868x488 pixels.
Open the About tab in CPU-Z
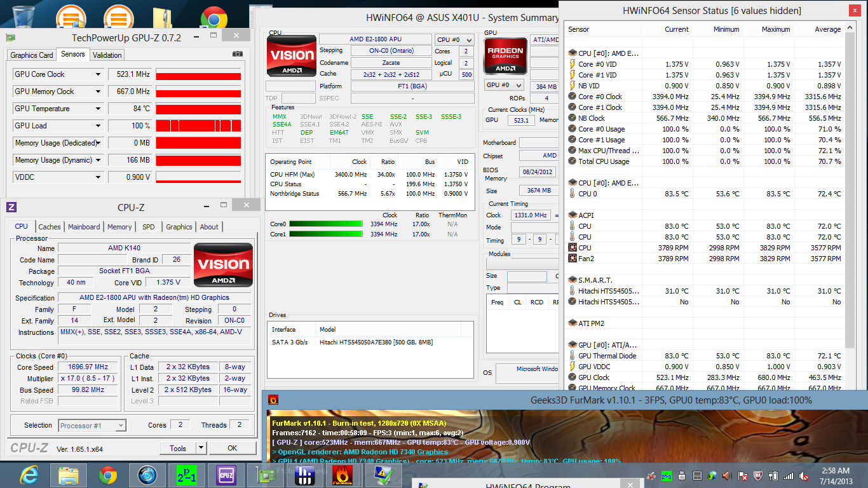pyautogui.click(x=209, y=227)
